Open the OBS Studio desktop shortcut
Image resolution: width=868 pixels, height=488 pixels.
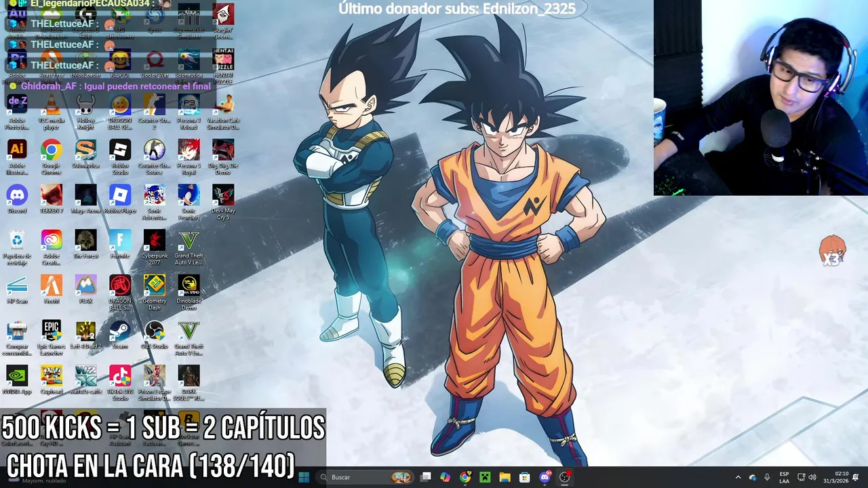pos(155,335)
